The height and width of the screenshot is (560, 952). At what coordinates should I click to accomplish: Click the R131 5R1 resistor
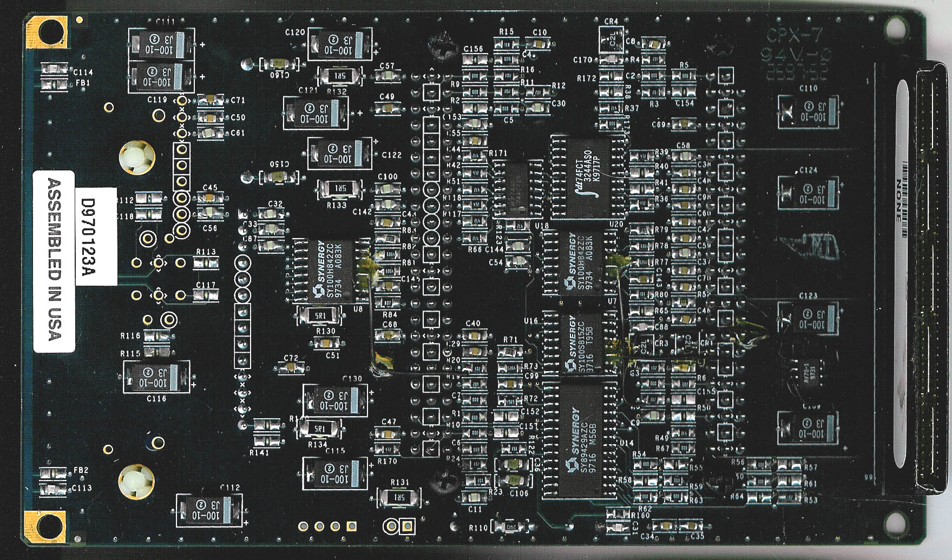(x=399, y=497)
